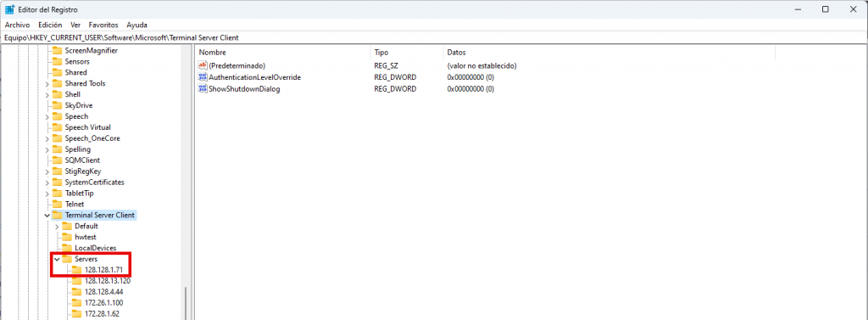
Task: Expand the Shared Tools key
Action: coord(47,84)
